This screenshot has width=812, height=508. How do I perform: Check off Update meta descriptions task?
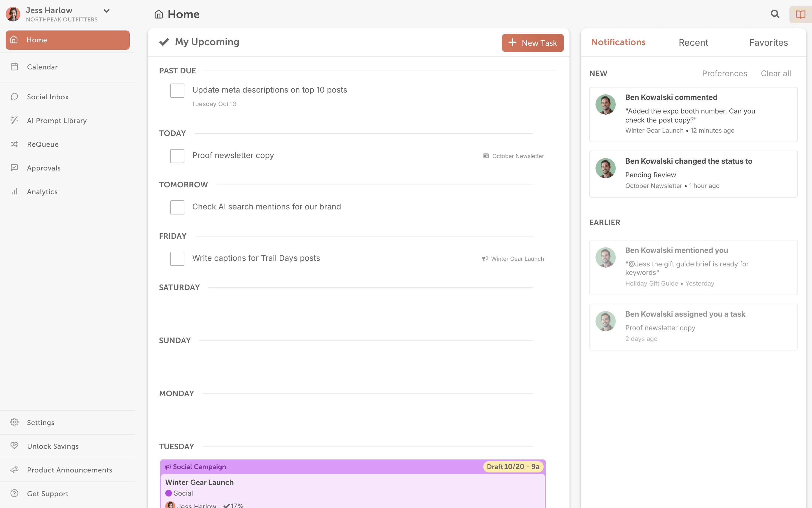177,90
